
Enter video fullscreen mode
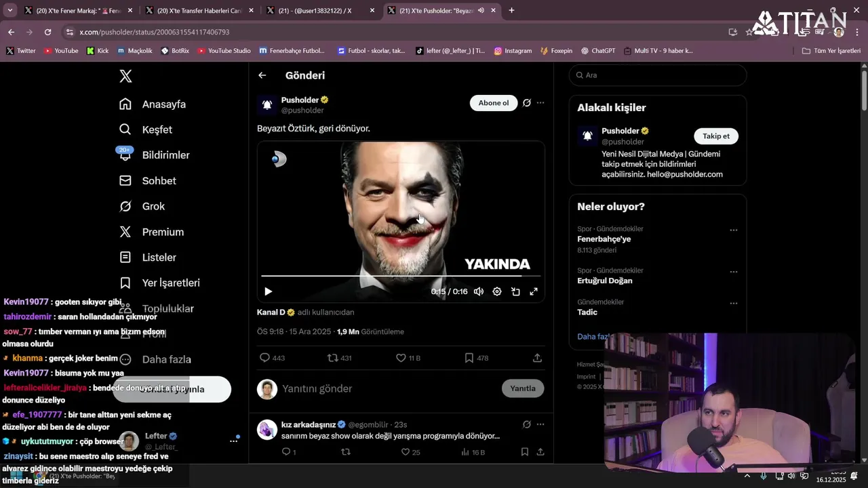534,291
